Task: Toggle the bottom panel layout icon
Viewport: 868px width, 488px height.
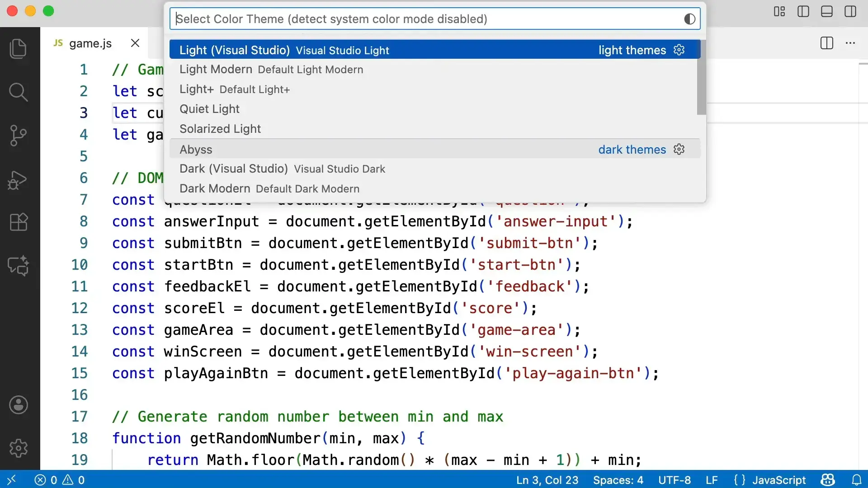Action: tap(826, 11)
